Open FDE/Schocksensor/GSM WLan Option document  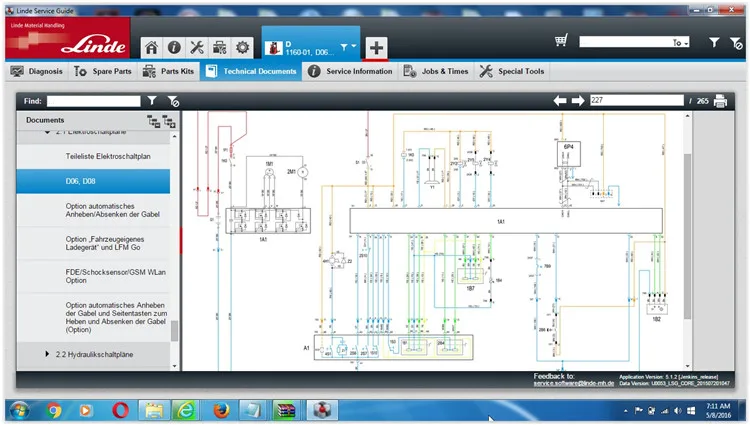(93, 276)
